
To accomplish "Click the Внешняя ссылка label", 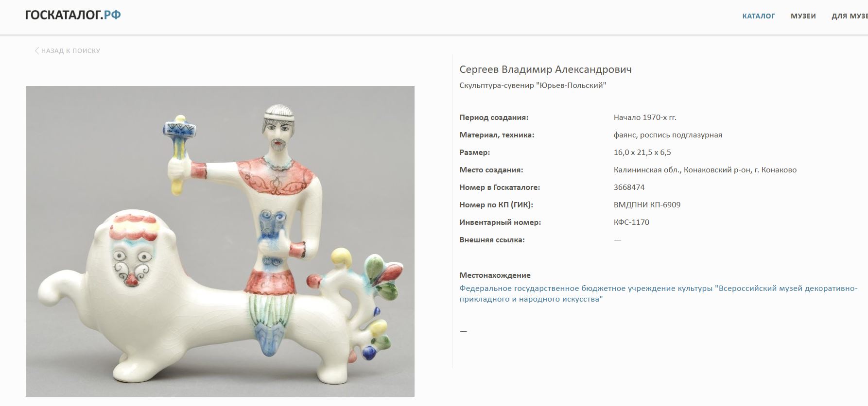I will [x=492, y=239].
